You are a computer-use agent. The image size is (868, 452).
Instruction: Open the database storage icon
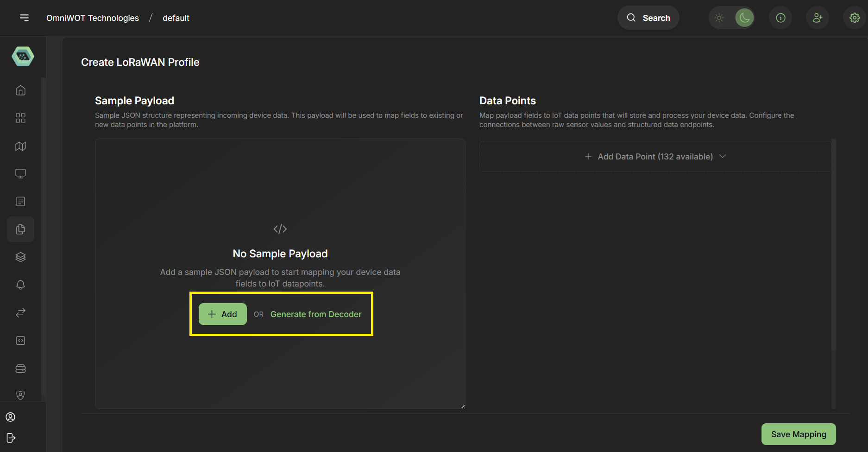[x=20, y=368]
